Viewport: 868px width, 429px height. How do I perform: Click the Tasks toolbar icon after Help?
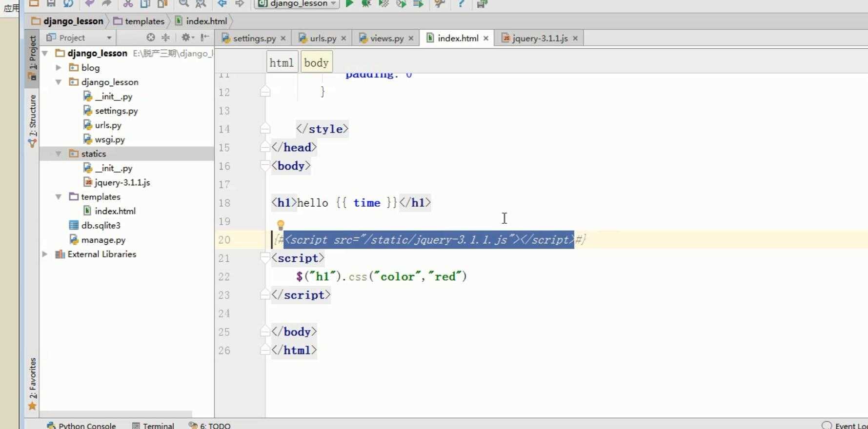482,3
